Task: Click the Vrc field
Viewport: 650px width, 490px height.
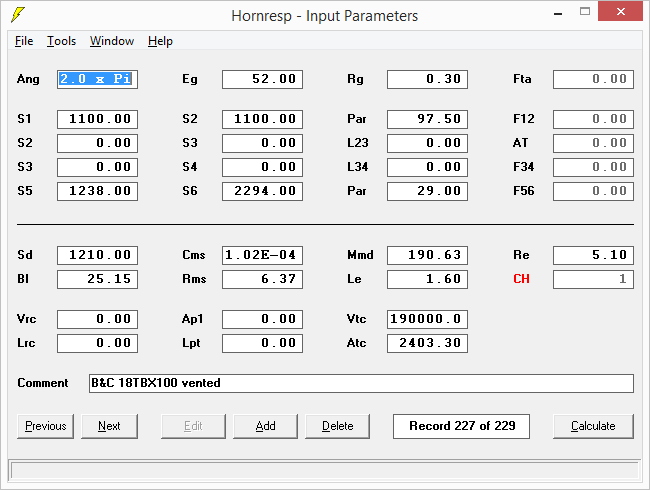Action: 97,320
